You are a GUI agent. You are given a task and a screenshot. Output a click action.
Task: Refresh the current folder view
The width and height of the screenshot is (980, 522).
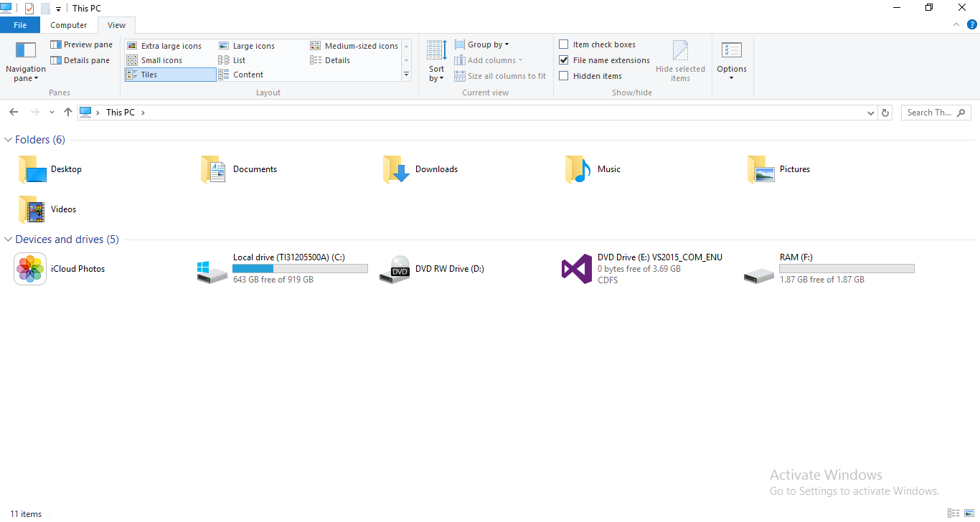885,113
